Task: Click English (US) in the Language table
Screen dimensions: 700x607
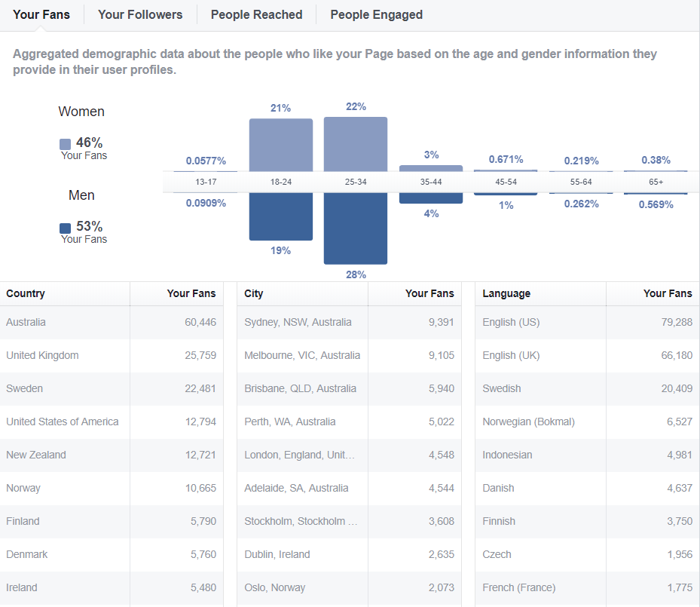Action: tap(511, 322)
